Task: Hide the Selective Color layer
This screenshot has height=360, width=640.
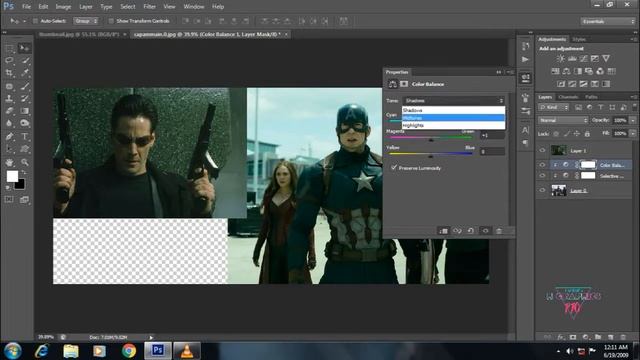Action: click(542, 176)
